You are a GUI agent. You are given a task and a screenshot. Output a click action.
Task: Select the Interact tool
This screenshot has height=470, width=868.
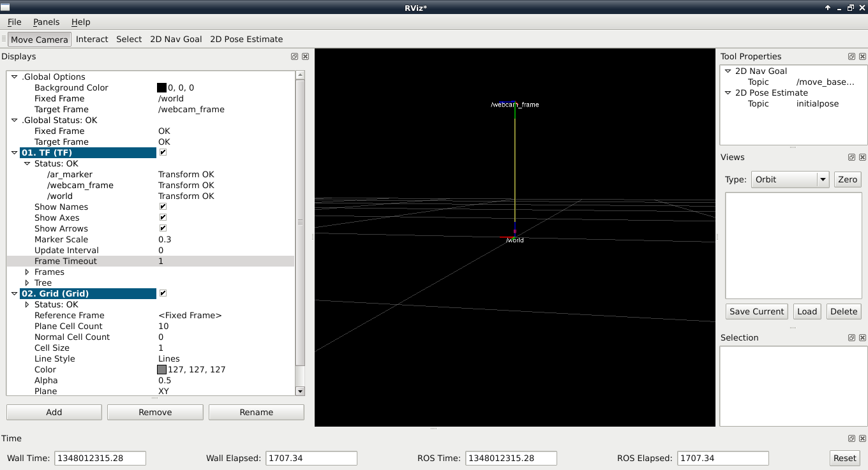(x=92, y=40)
